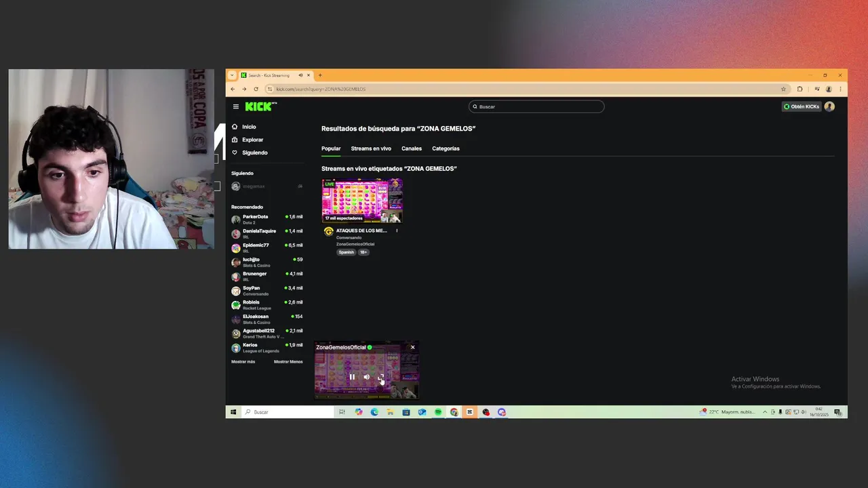Switch to the Popular tab

[x=331, y=148]
